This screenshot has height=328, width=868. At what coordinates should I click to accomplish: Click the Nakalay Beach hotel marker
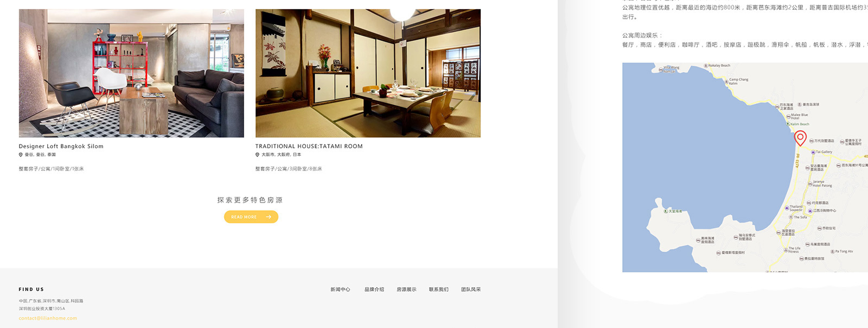pyautogui.click(x=706, y=66)
